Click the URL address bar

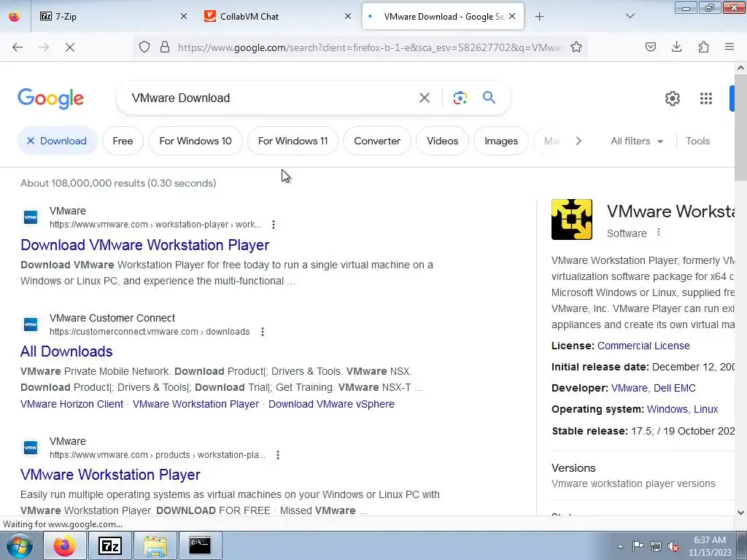pos(370,47)
